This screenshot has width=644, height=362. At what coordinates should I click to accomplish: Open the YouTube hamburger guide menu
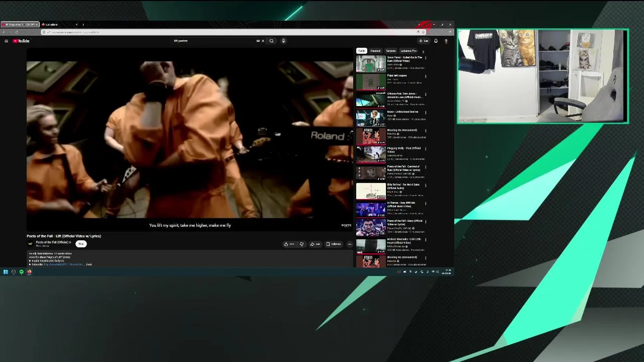[x=6, y=41]
